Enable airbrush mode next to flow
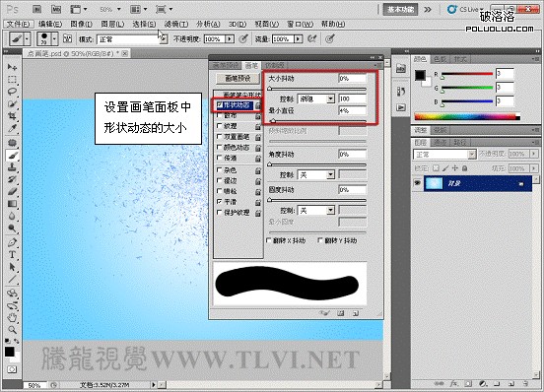The width and height of the screenshot is (544, 392). pos(311,38)
